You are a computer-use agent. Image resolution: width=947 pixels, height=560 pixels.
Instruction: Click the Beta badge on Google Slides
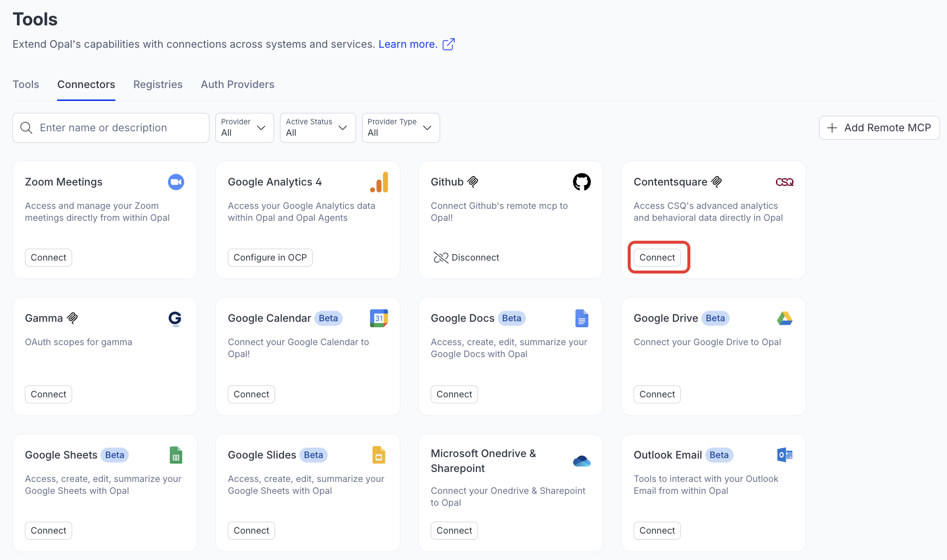(313, 455)
